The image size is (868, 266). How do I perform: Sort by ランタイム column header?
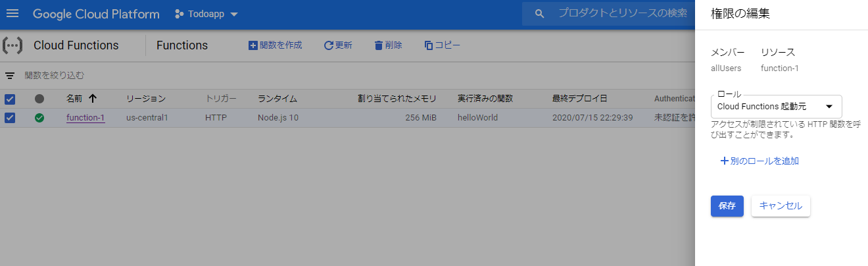coord(277,99)
